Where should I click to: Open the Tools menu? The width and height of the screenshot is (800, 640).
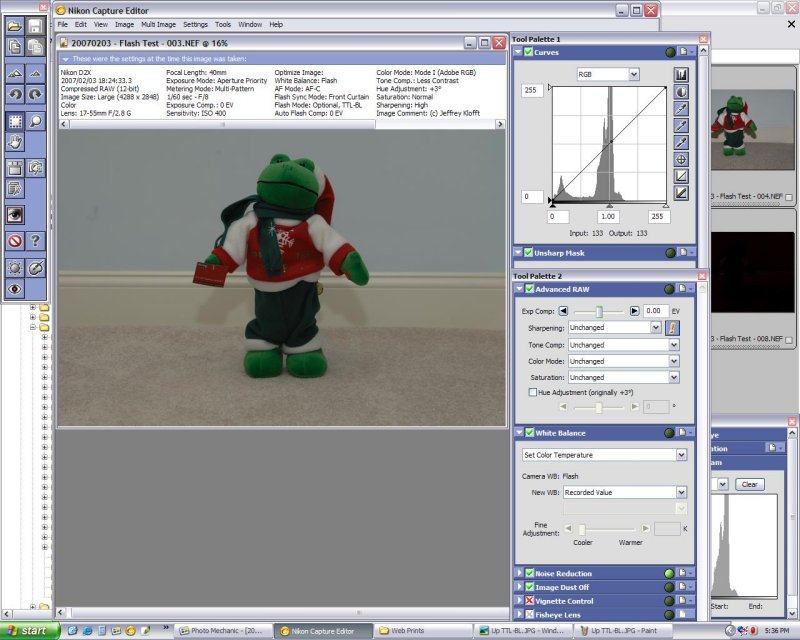tap(223, 24)
